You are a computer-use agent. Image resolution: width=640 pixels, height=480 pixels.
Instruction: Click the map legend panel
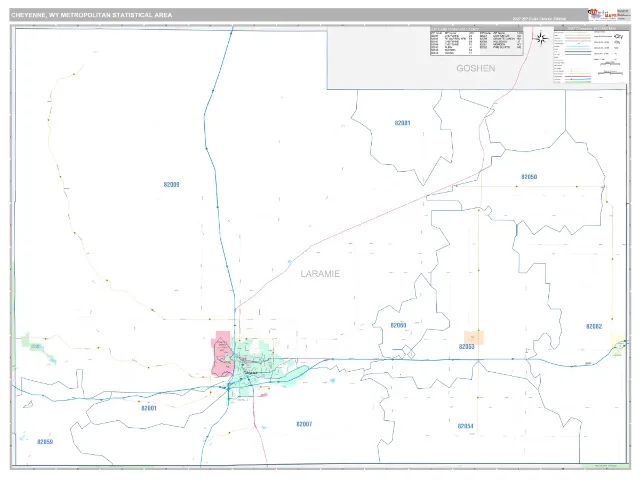click(x=590, y=56)
